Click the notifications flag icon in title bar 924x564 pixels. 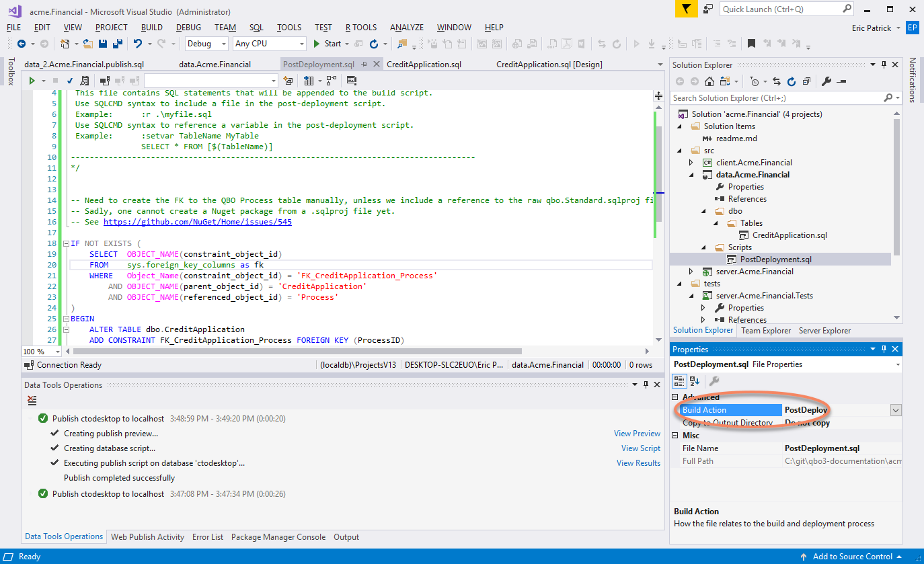tap(685, 9)
